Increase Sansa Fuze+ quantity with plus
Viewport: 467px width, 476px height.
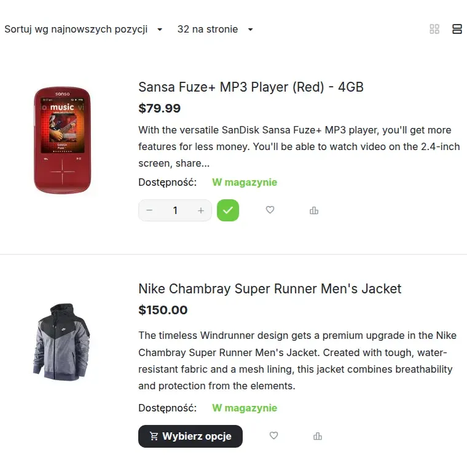point(201,210)
